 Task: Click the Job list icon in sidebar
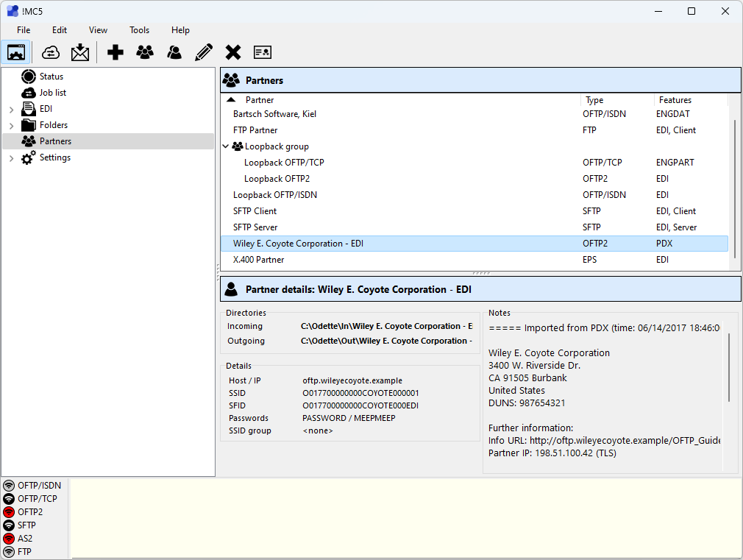click(29, 93)
